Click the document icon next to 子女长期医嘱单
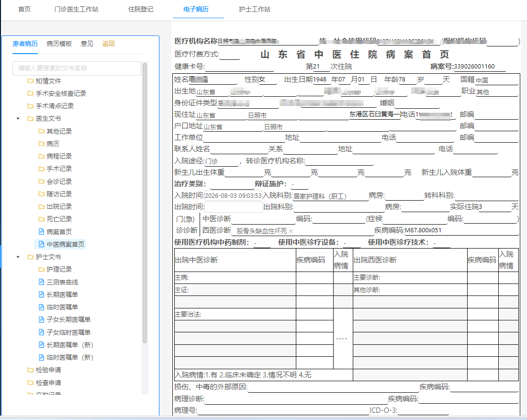This screenshot has height=420, width=527. [41, 319]
